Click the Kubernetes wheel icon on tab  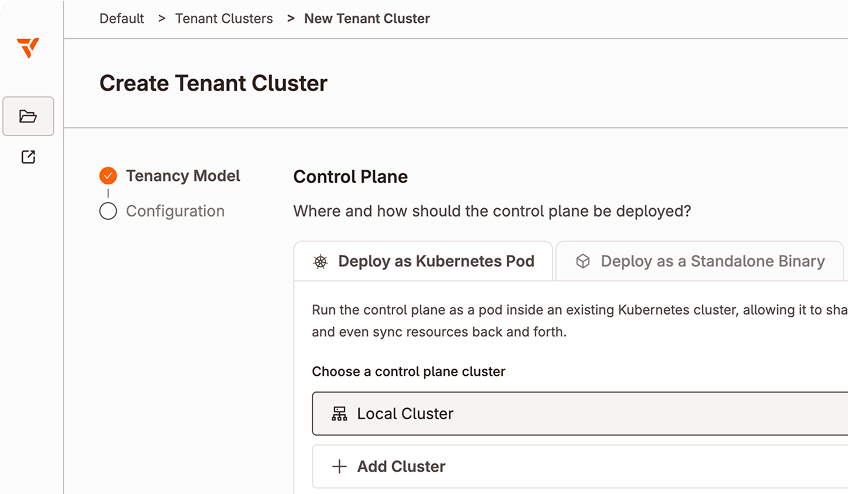pos(321,261)
